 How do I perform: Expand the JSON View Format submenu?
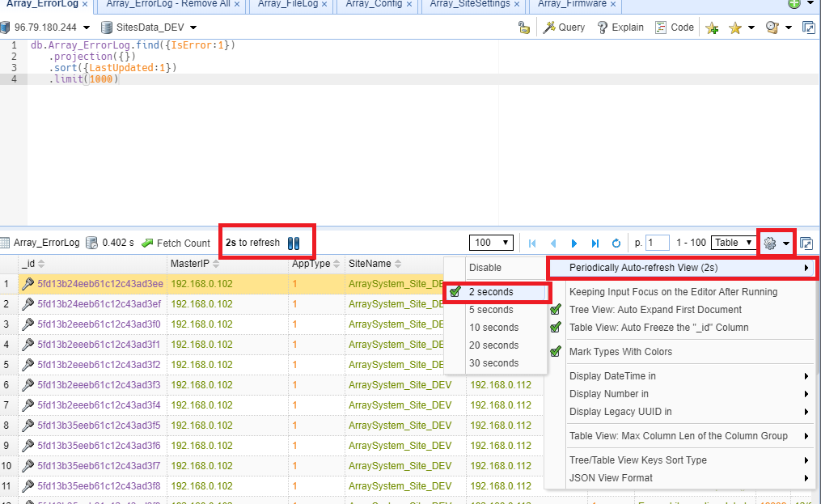[681, 478]
